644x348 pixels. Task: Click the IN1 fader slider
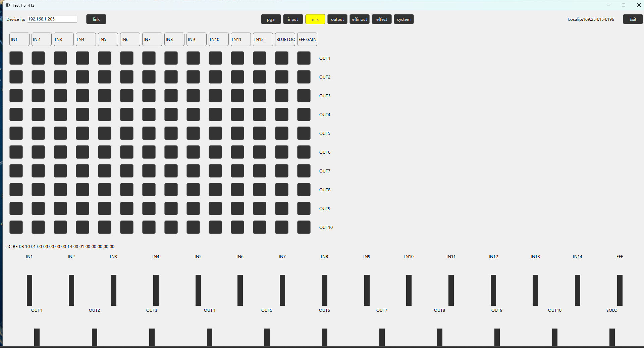point(30,290)
